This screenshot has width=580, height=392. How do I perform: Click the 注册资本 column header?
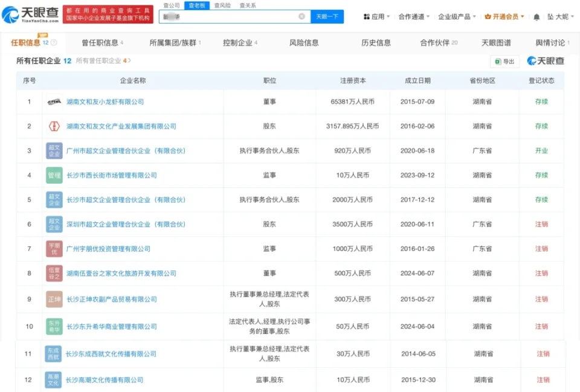[x=353, y=80]
